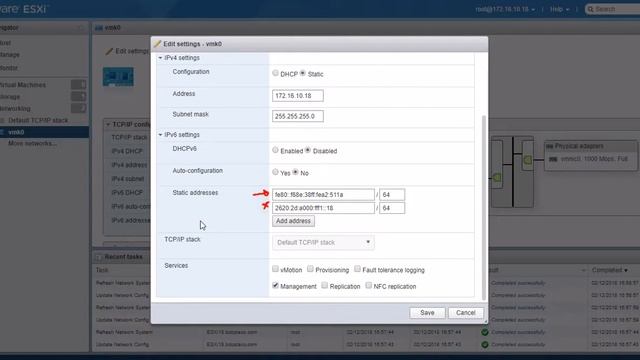Image resolution: width=640 pixels, height=360 pixels.
Task: Cancel the Edit settings dialog
Action: pyautogui.click(x=465, y=313)
